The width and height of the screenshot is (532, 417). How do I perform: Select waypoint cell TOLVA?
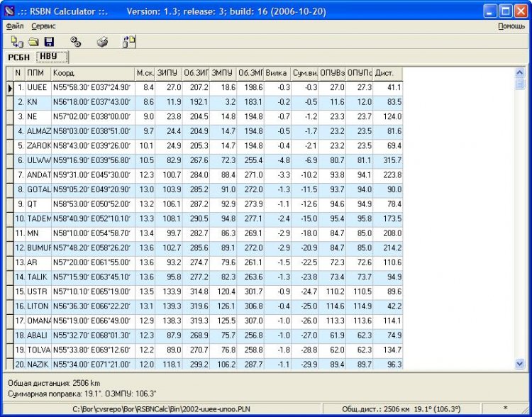(38, 351)
